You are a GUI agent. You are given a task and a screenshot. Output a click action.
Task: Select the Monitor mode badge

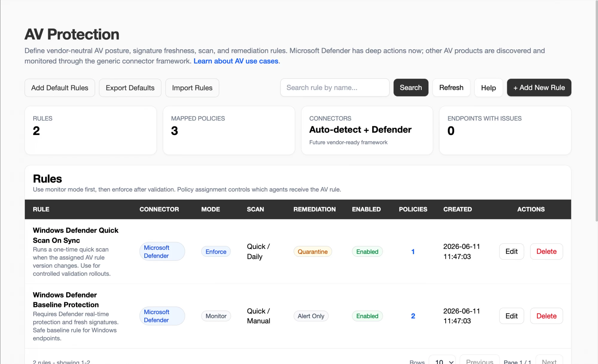[216, 316]
